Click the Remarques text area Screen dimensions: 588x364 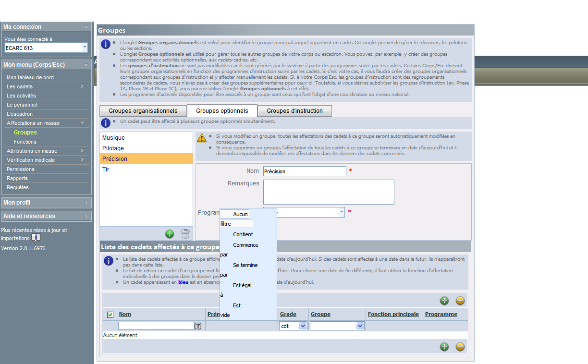coord(329,192)
